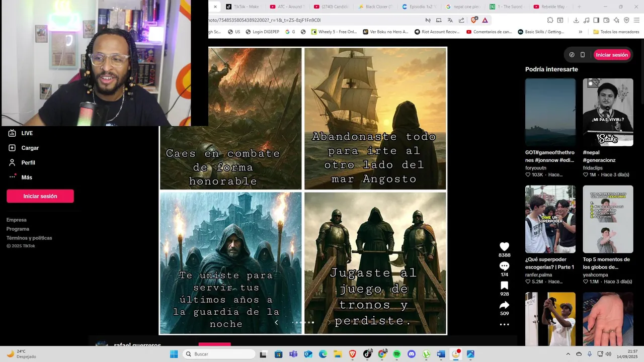Click Iniciar sesión button at top right

click(612, 55)
